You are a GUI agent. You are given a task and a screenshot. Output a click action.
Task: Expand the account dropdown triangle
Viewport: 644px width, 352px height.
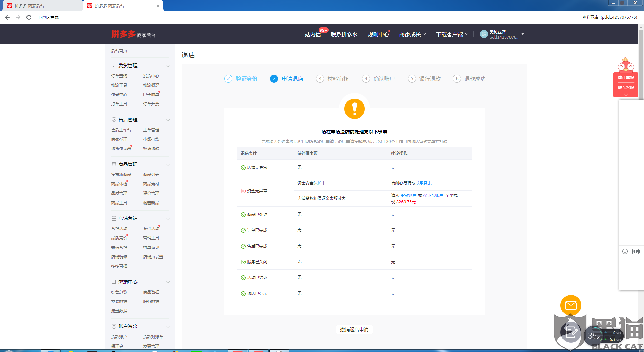click(x=523, y=34)
